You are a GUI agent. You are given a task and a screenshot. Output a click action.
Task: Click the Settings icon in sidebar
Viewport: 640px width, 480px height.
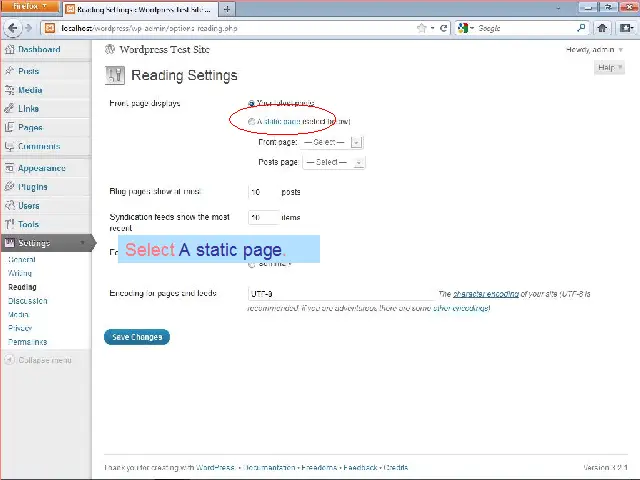9,243
